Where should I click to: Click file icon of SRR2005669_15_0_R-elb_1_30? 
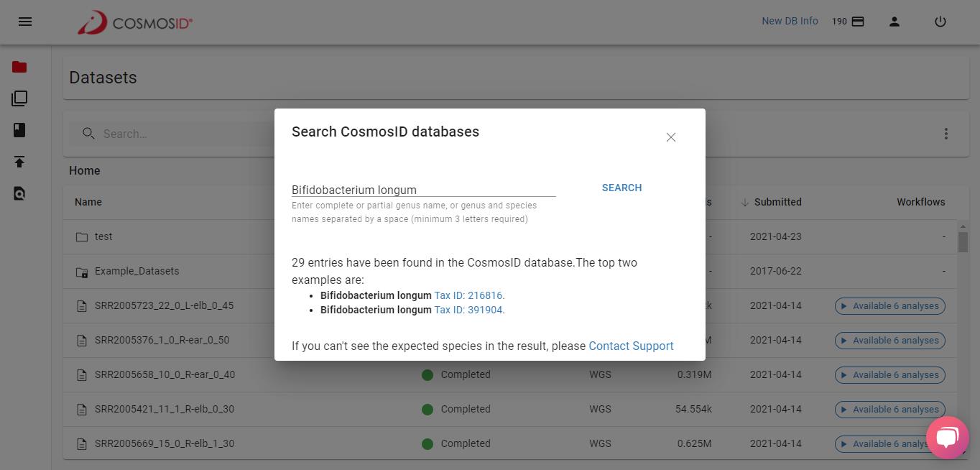82,444
